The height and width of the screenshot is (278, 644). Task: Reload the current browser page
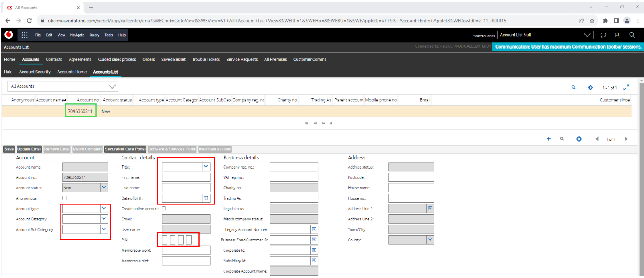[x=29, y=21]
